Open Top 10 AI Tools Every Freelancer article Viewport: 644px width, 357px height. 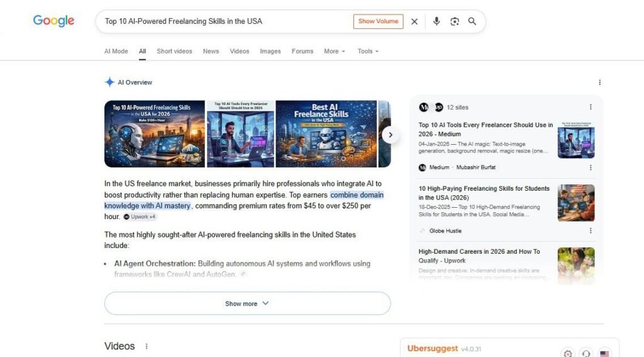pos(486,129)
